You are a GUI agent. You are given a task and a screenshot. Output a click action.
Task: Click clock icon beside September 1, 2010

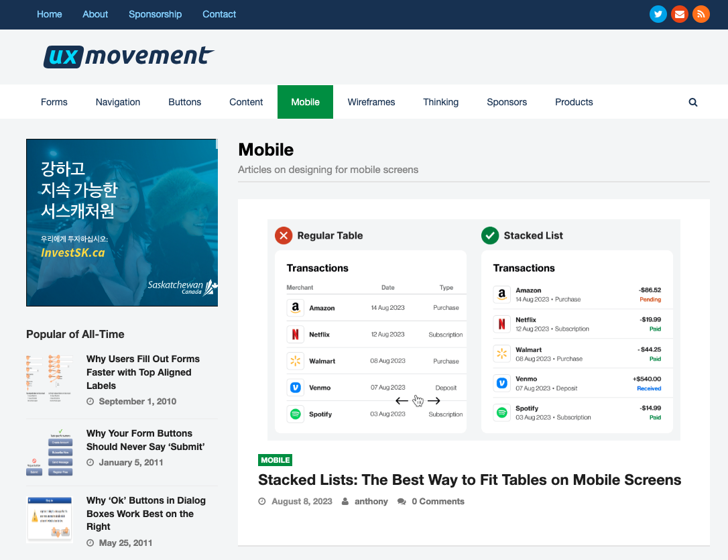[x=90, y=402]
